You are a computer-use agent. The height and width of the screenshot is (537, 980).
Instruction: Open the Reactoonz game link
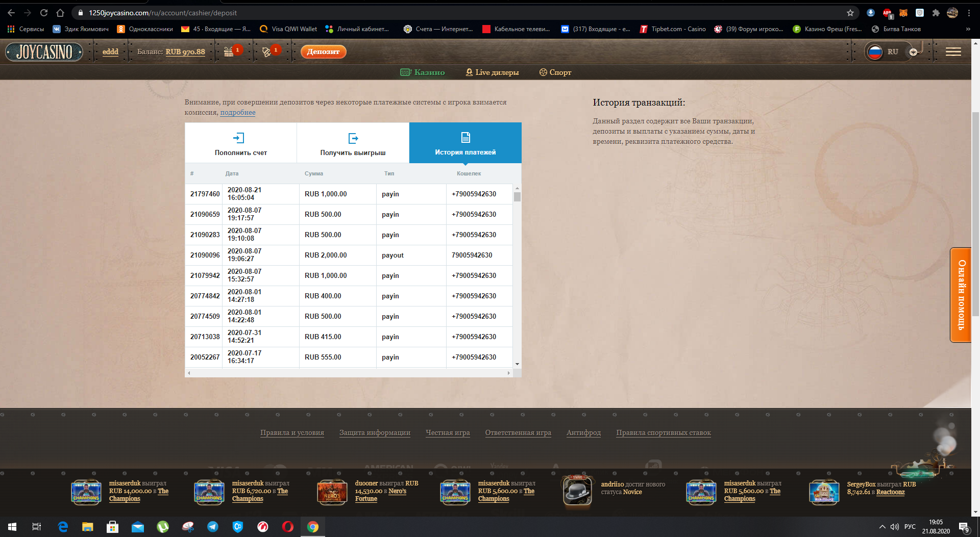890,492
